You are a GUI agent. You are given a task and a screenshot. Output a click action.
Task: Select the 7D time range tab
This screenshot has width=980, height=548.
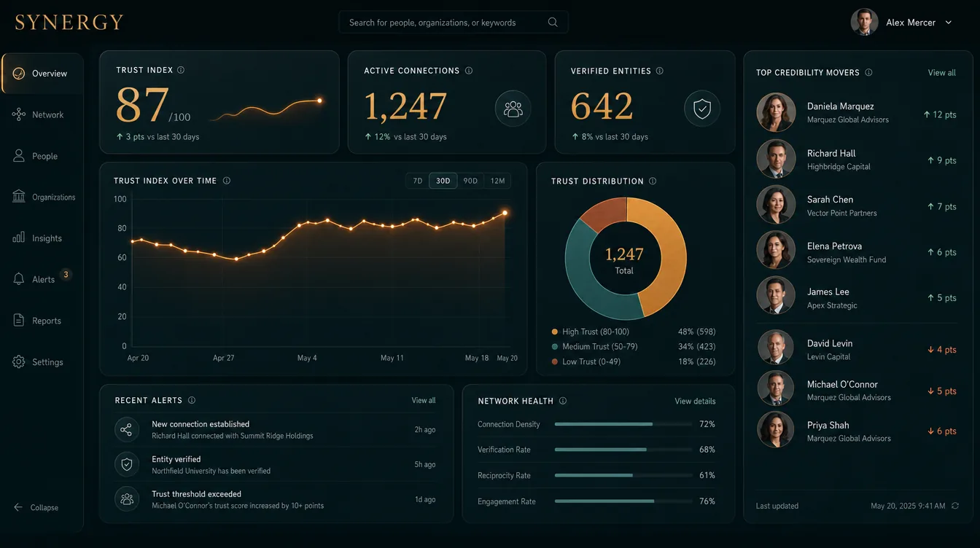pos(418,181)
